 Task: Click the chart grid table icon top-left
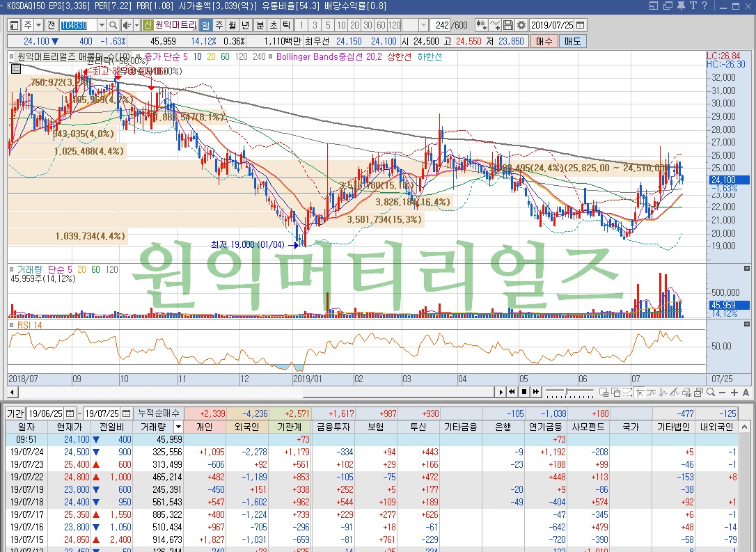[x=16, y=69]
